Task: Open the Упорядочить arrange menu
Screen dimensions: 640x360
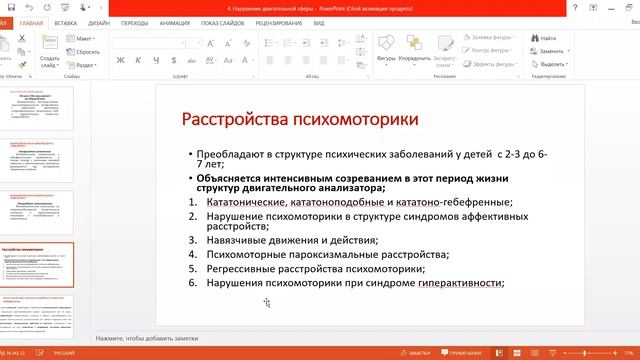Action: (414, 50)
